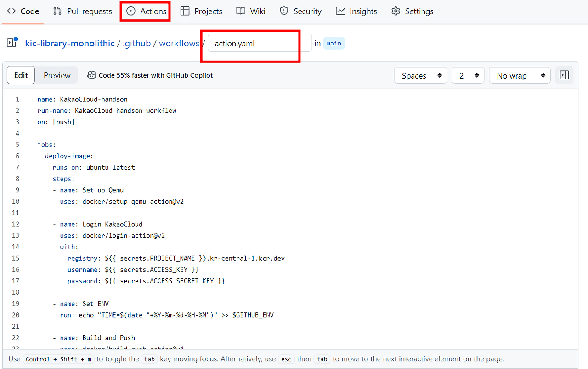This screenshot has width=588, height=369.
Task: Click the GitHub Copilot promo link
Action: [x=150, y=75]
